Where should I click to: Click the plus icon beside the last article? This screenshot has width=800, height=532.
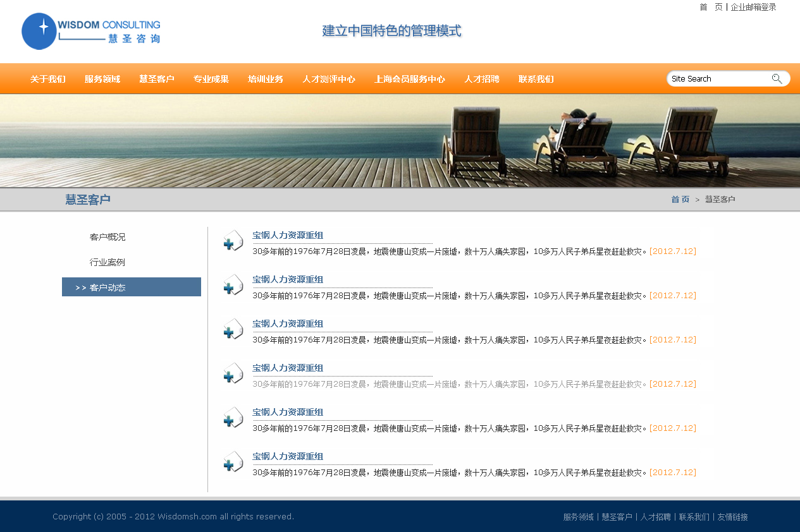(233, 462)
